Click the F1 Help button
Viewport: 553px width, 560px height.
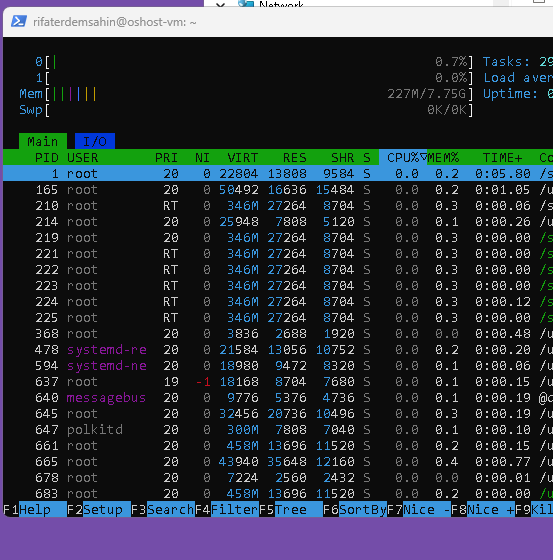[x=35, y=509]
